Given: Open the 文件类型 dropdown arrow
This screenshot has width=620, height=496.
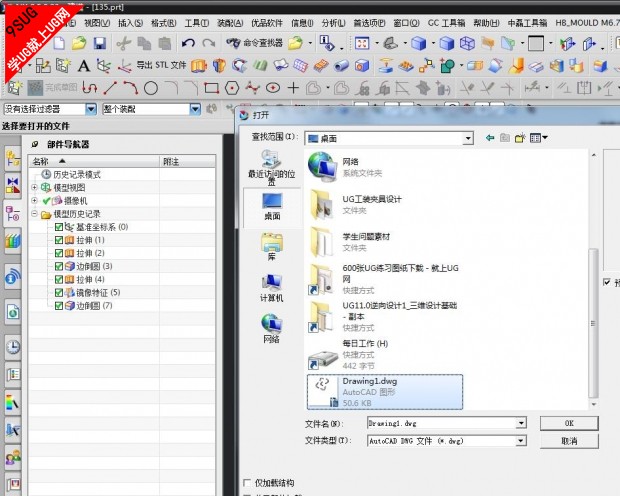Looking at the screenshot, I should click(x=522, y=441).
